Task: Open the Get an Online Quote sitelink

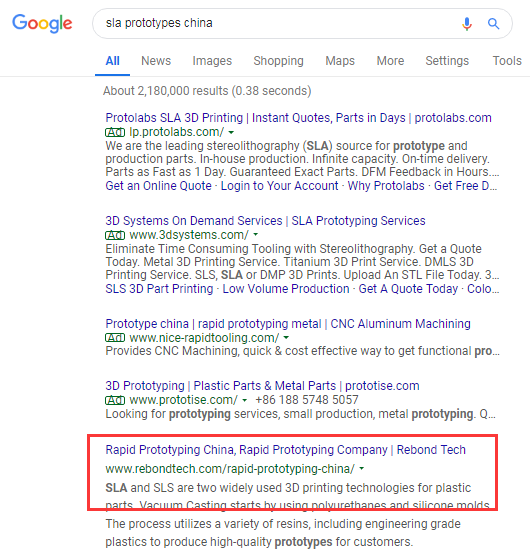Action: coord(158,186)
